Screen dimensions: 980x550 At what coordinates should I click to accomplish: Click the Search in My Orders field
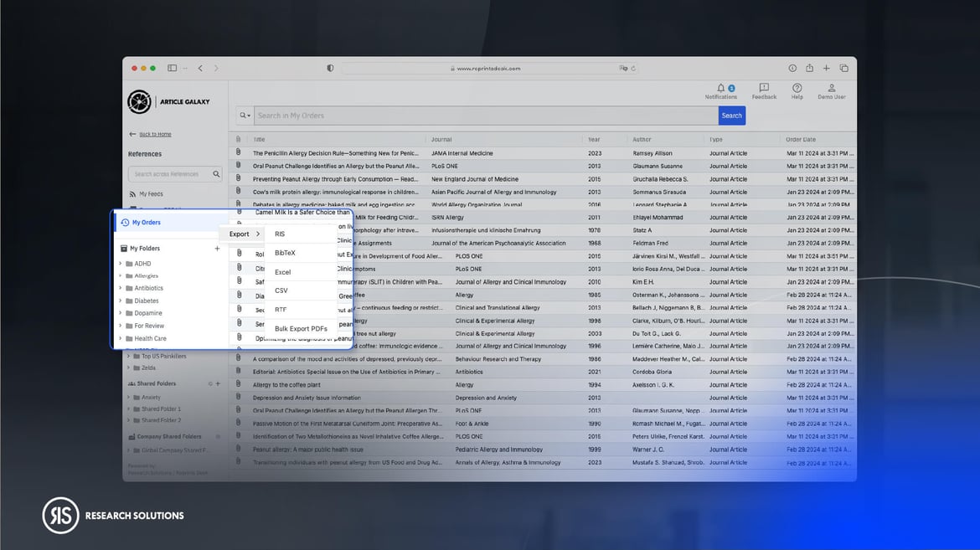click(486, 116)
